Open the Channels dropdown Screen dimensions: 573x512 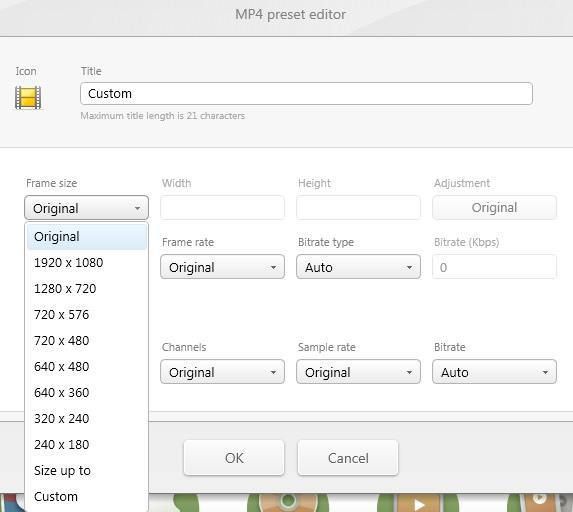[223, 372]
